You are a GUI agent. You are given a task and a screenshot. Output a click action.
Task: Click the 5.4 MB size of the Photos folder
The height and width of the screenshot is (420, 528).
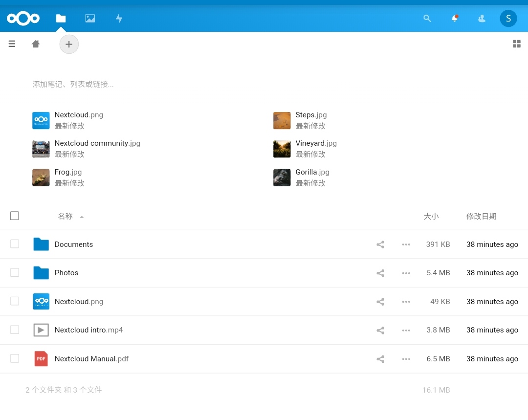point(438,273)
